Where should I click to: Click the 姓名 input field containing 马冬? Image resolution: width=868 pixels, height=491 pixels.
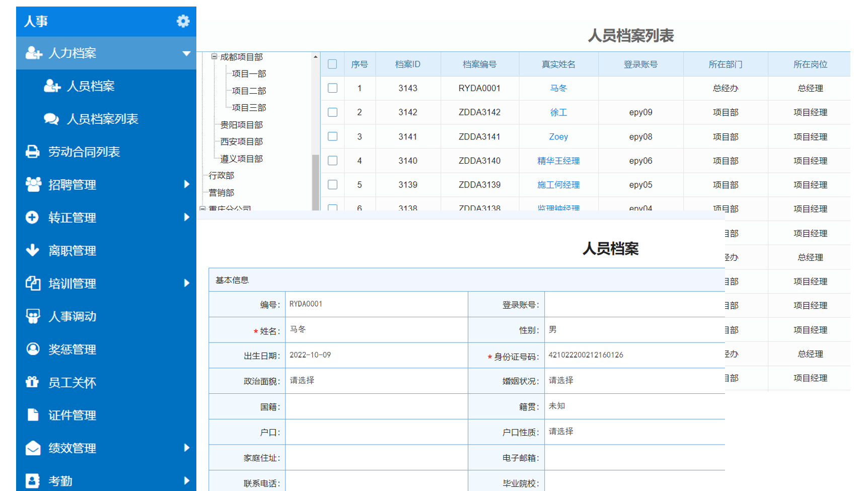coord(376,330)
